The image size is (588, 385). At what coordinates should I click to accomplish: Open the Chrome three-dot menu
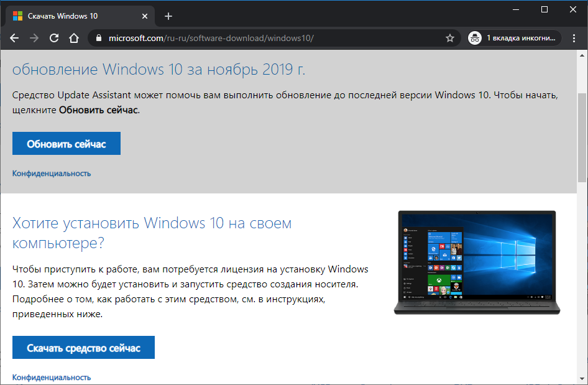tap(574, 38)
